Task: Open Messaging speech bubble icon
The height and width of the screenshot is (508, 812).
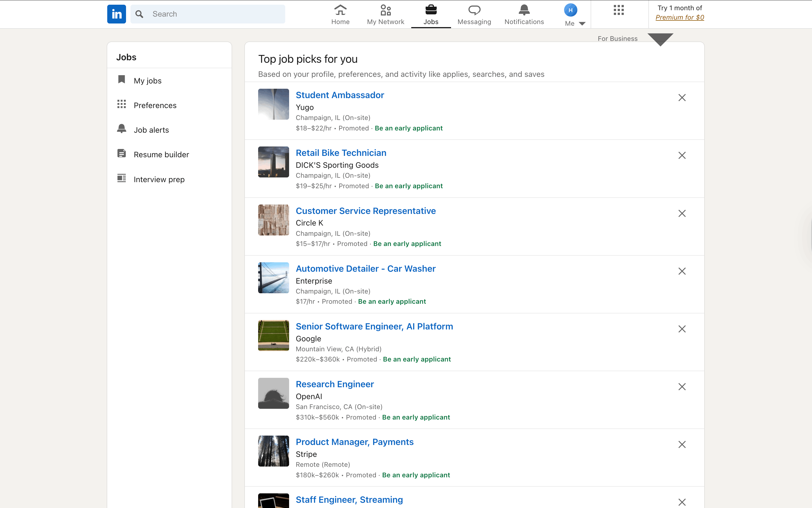Action: pyautogui.click(x=474, y=10)
